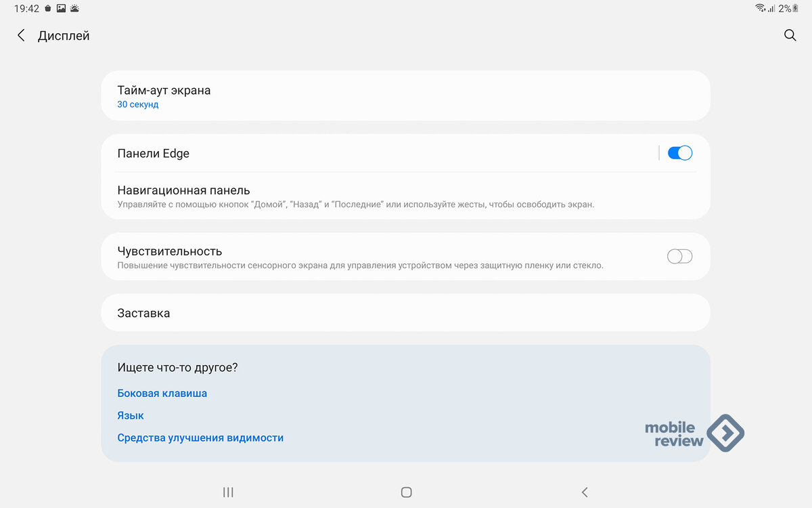Open the Панели Edge label
Viewport: 812px width, 508px height.
[153, 154]
